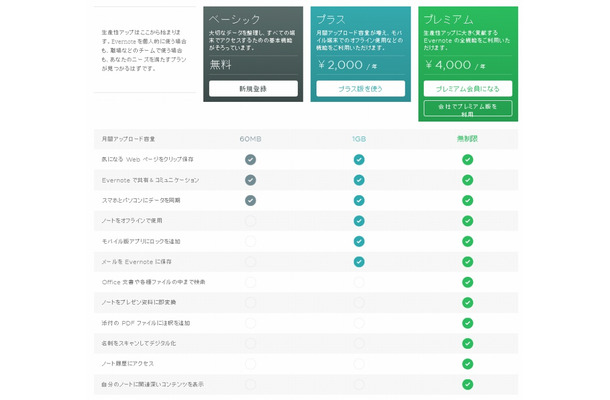Click the プラス plan description text
Image resolution: width=610 pixels, height=400 pixels.
pos(360,40)
